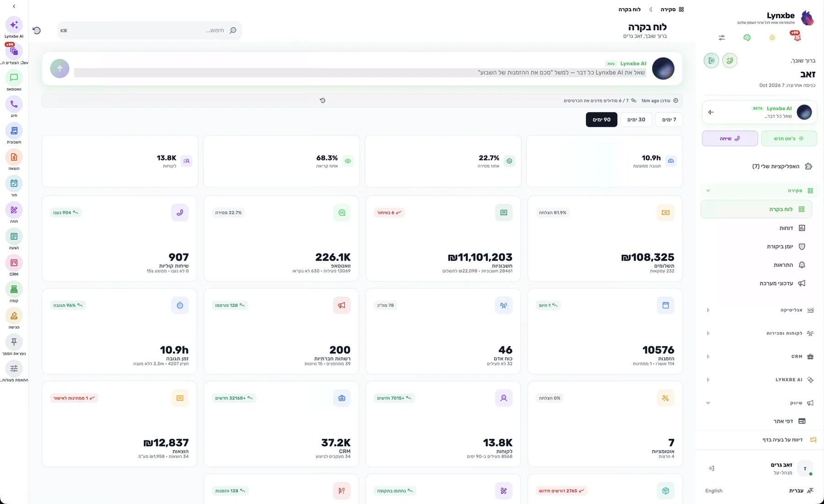This screenshot has height=504, width=824.
Task: Open the invoice (חשבונית) quick bar icon
Action: click(14, 131)
